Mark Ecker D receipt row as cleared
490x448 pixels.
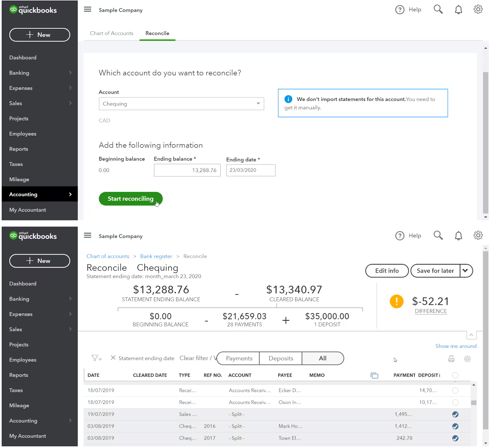pyautogui.click(x=455, y=391)
